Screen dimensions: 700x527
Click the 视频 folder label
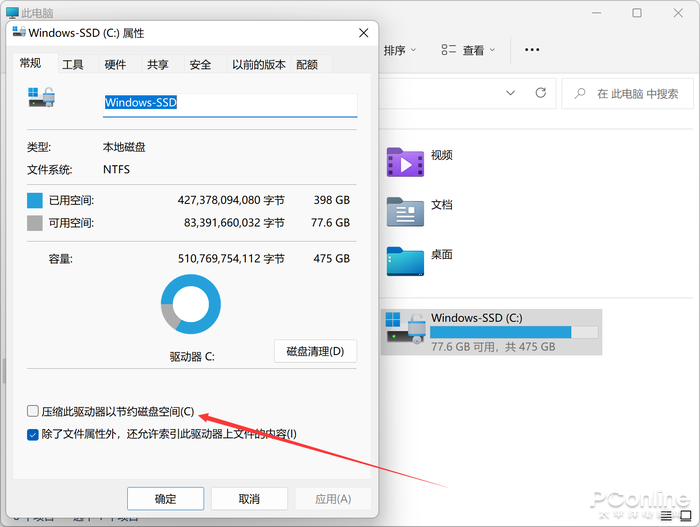442,155
